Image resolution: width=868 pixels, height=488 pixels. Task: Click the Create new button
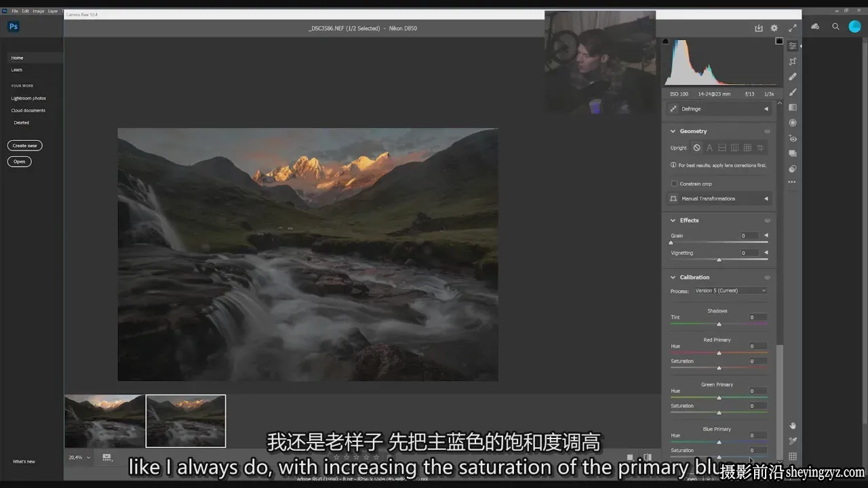[25, 146]
